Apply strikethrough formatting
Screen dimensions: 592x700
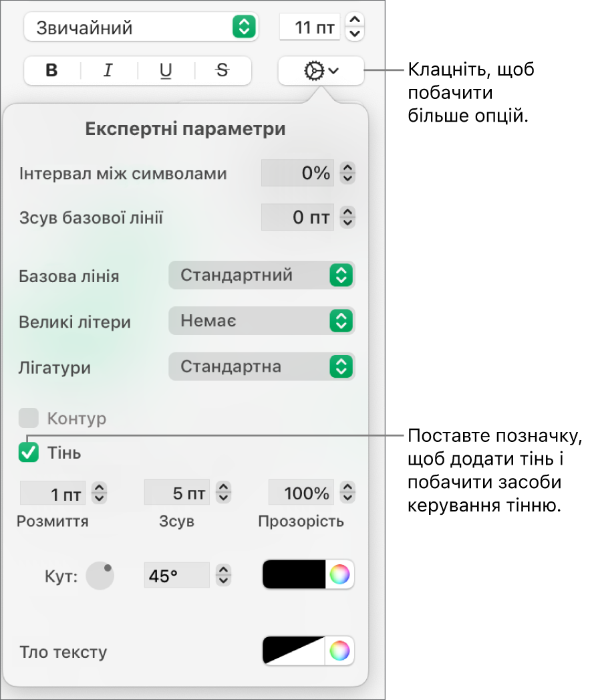pyautogui.click(x=223, y=71)
